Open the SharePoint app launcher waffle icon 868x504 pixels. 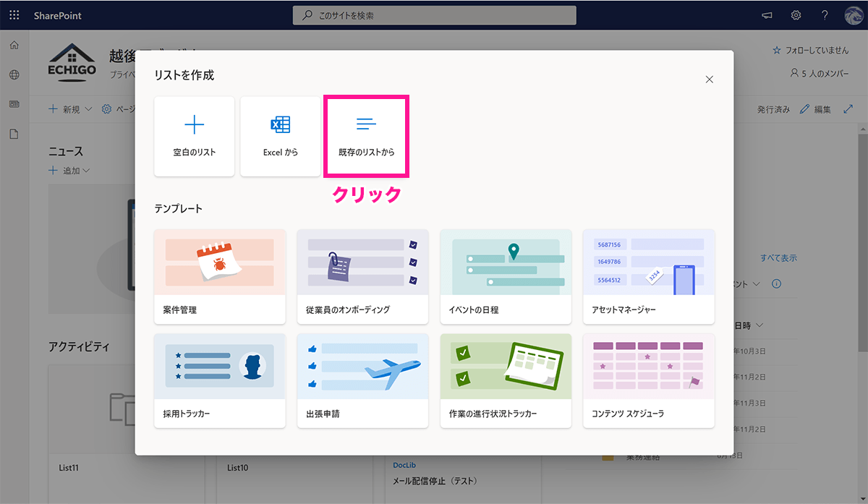14,15
